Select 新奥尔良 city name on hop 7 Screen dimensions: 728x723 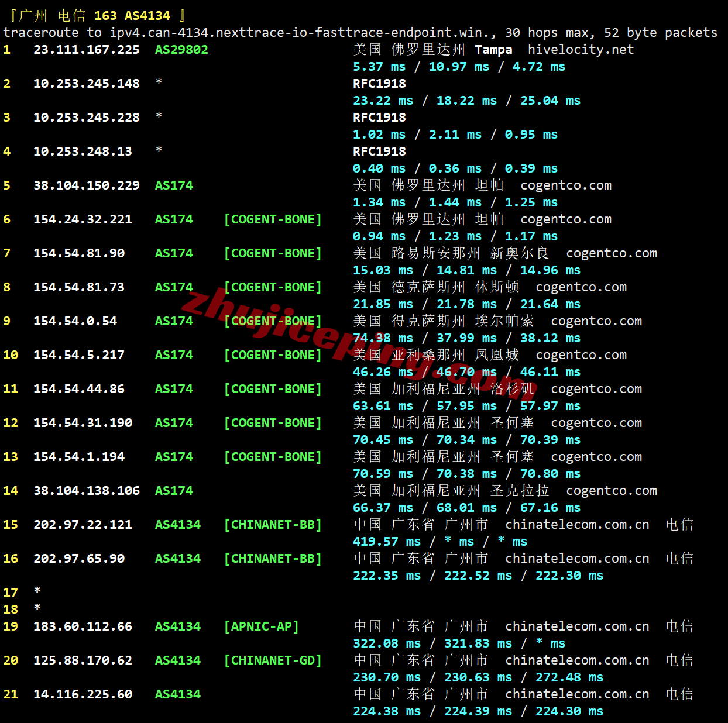click(520, 253)
